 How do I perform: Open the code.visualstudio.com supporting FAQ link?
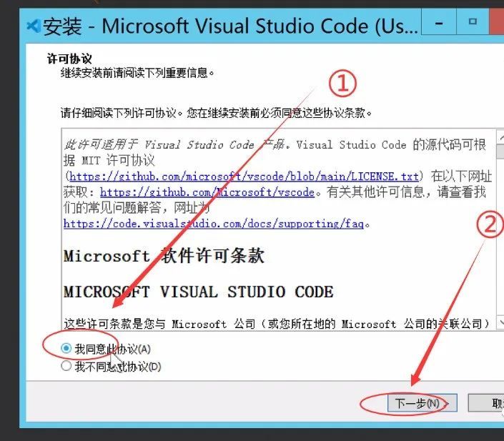[214, 224]
